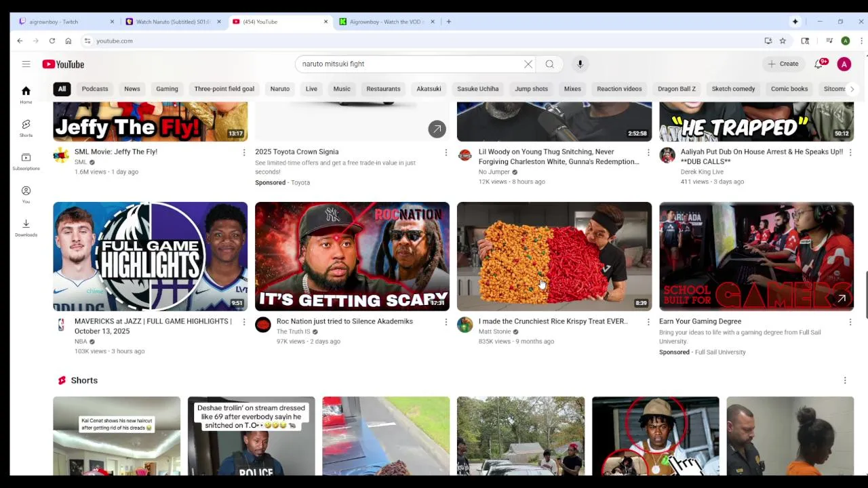Open Shorts section more options menu
Viewport: 868px width, 488px height.
pos(845,380)
